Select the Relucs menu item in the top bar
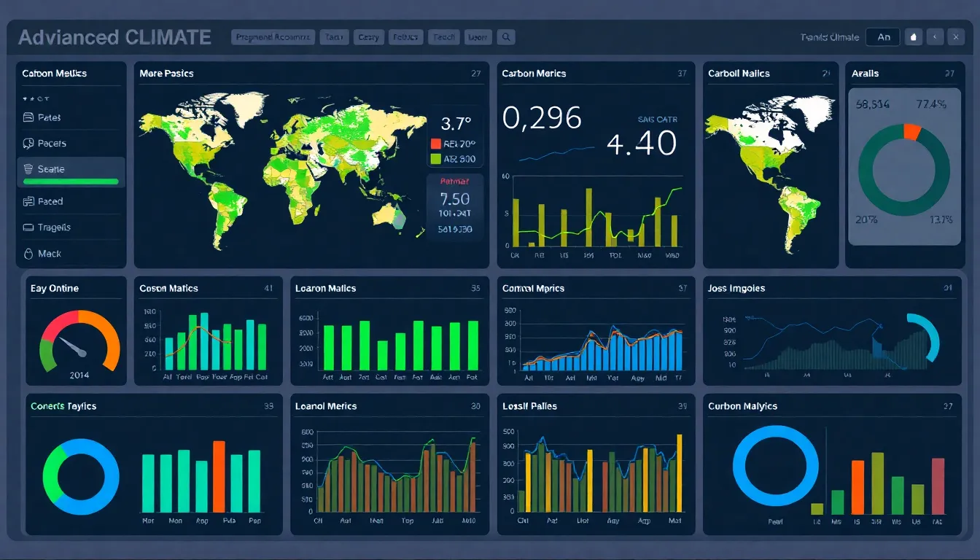The image size is (980, 560). (x=405, y=36)
